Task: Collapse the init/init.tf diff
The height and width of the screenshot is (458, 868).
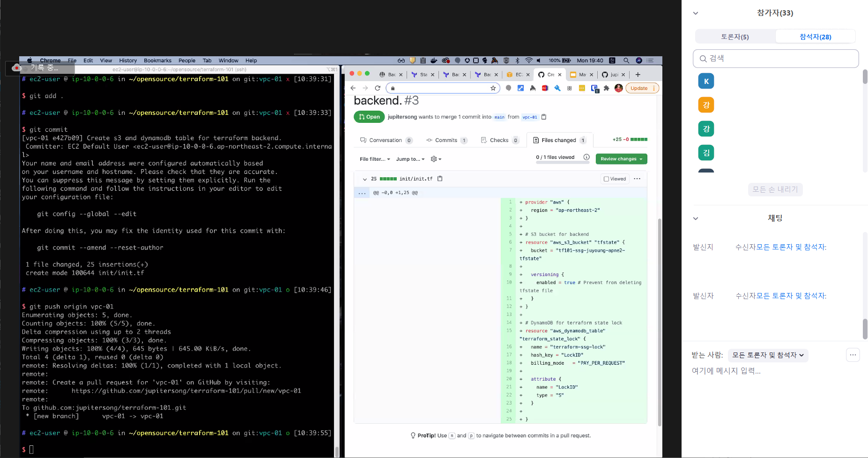Action: click(x=364, y=179)
